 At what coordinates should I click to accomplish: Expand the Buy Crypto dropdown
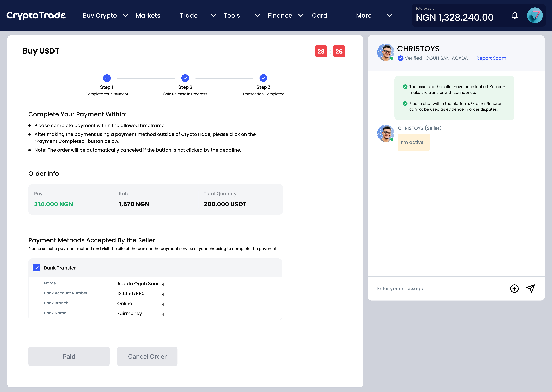[100, 15]
